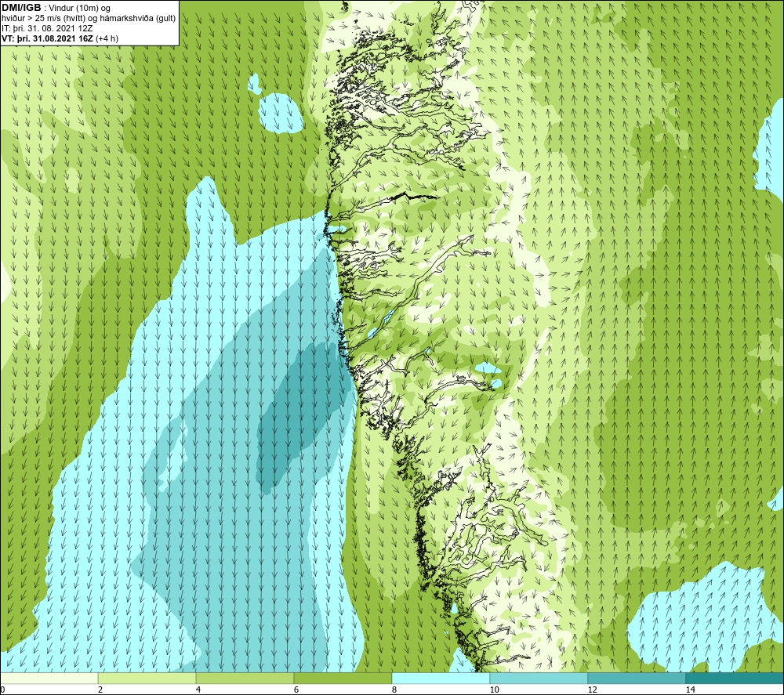Click the 2–4 m/s light green legend swatch
784x695 pixels.
147,678
